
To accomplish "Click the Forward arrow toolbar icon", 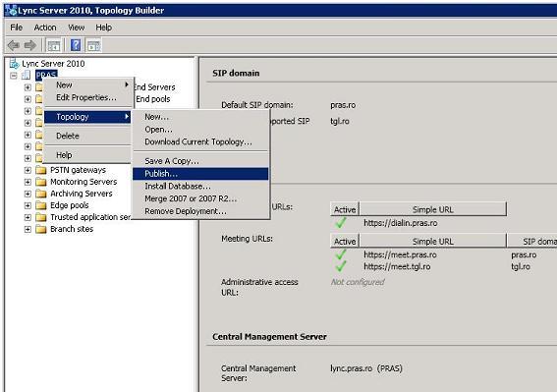I will (x=30, y=45).
